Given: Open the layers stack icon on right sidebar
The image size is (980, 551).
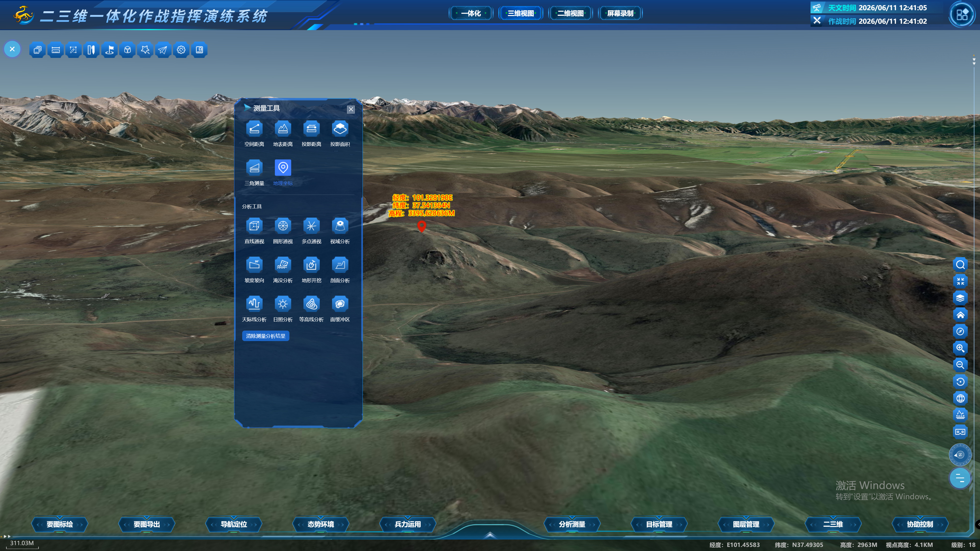Looking at the screenshot, I should click(960, 298).
